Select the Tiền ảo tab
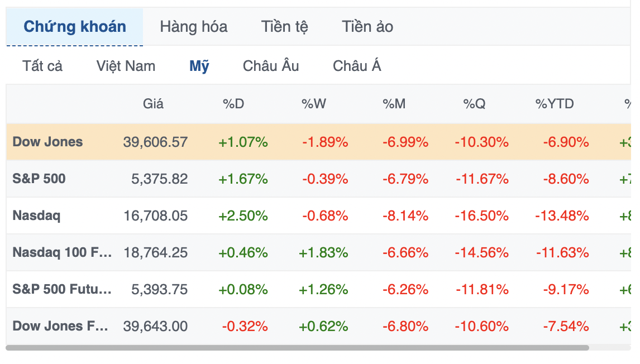Image resolution: width=640 pixels, height=364 pixels. point(367,27)
